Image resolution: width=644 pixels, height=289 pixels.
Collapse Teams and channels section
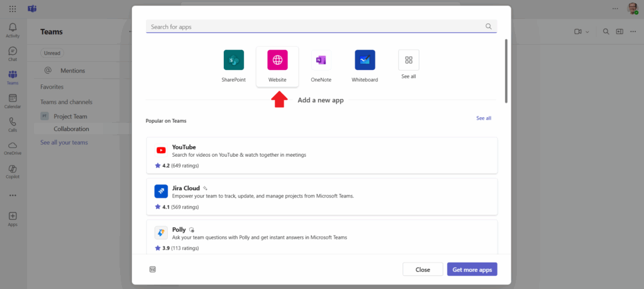tap(66, 101)
